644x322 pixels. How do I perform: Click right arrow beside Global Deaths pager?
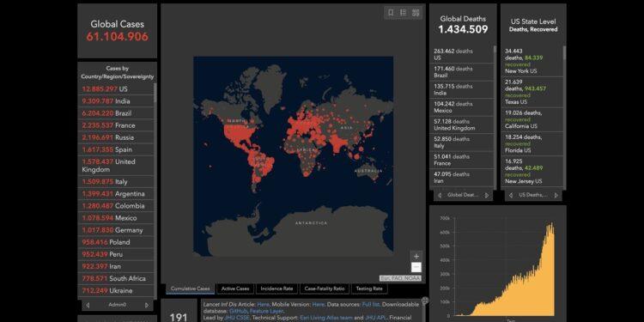487,195
